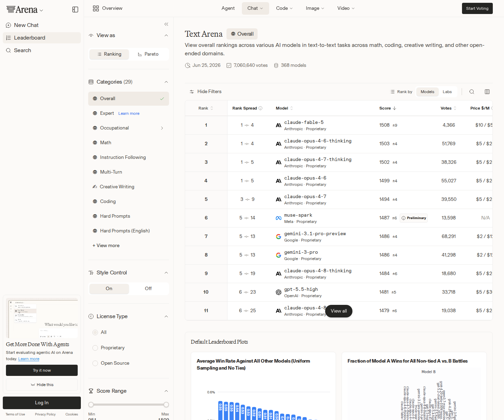Open the Code dropdown menu
504x420 pixels.
(284, 8)
